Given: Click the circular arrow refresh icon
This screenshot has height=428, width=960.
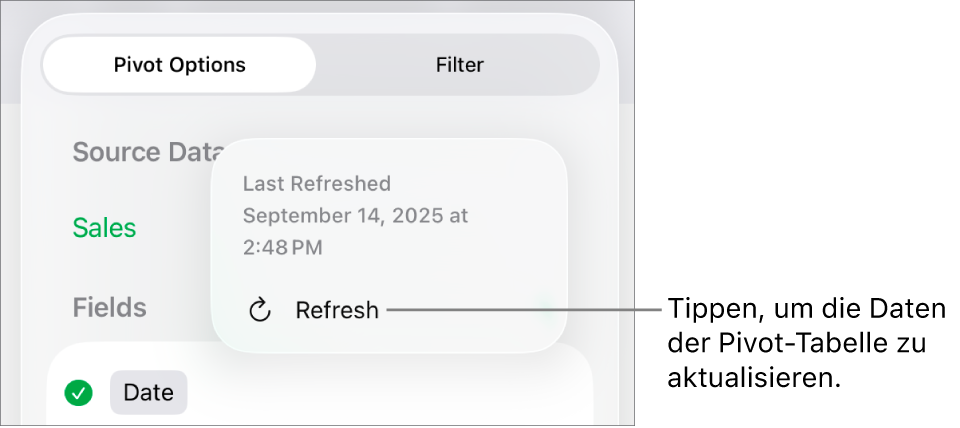Looking at the screenshot, I should click(260, 310).
